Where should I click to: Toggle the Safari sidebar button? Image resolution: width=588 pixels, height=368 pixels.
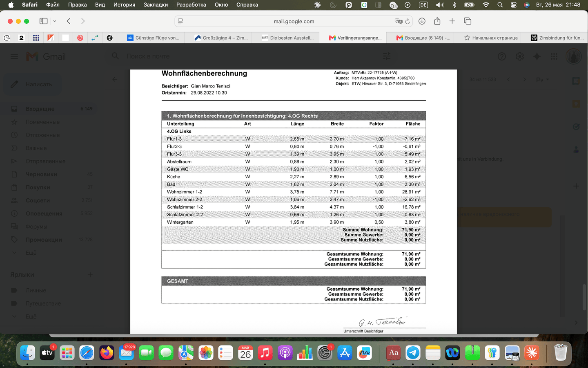point(43,21)
